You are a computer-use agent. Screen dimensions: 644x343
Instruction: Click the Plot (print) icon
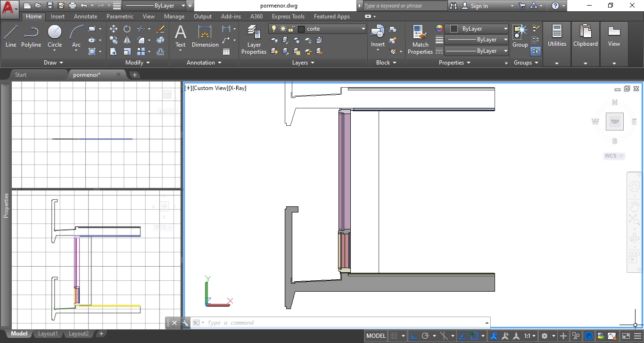[x=72, y=6]
